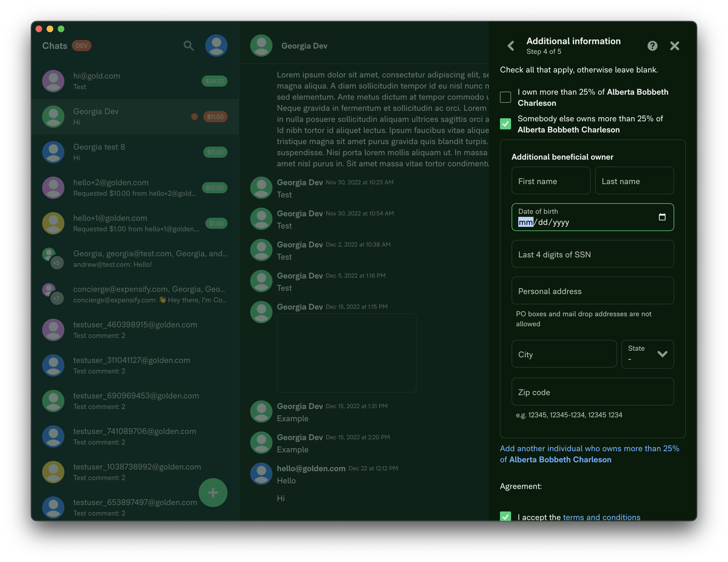Open testuser_690969453@golden.com chat
728x562 pixels.
click(135, 401)
